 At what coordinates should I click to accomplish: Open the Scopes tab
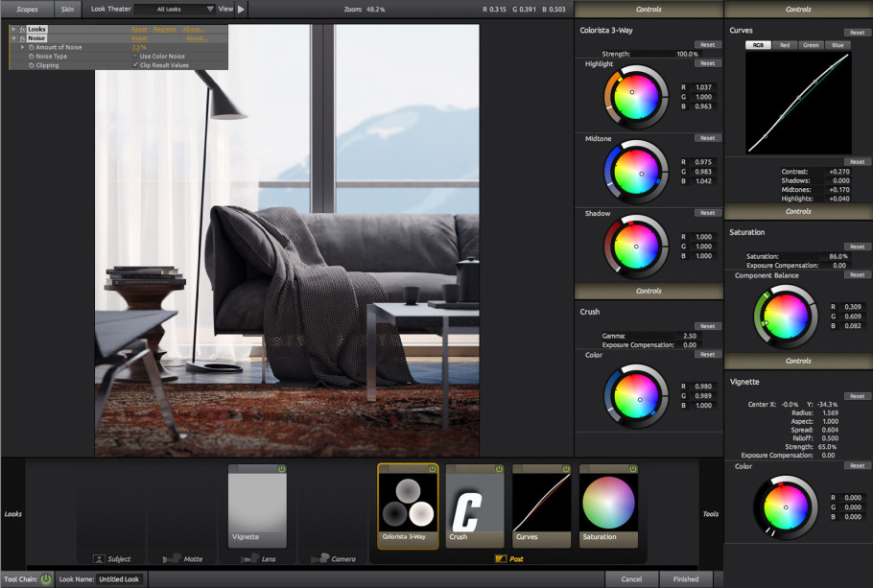point(27,9)
